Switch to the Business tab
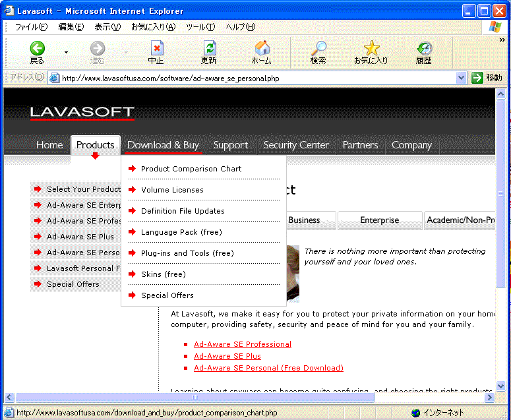The width and height of the screenshot is (511, 420). (311, 220)
